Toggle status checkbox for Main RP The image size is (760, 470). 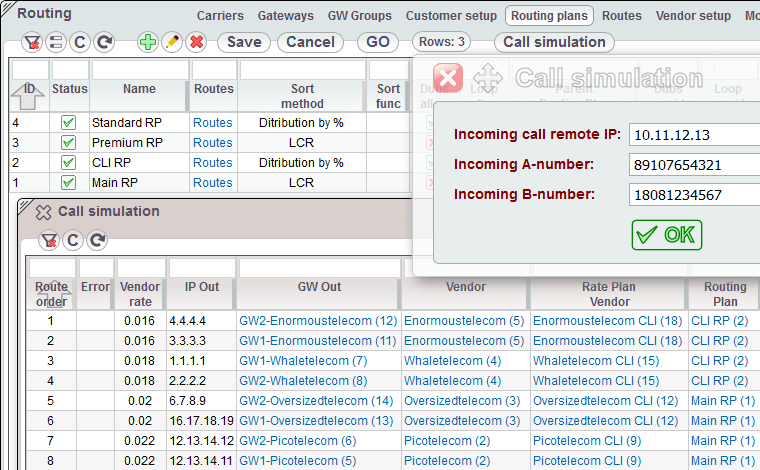tap(68, 182)
